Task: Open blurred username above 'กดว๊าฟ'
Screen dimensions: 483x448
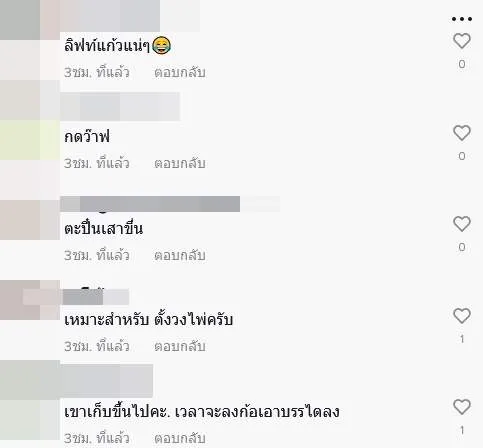Action: click(120, 107)
